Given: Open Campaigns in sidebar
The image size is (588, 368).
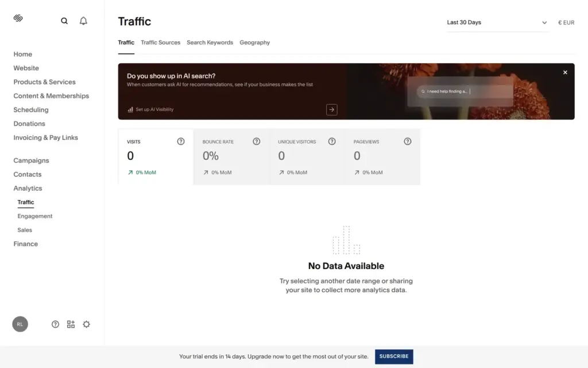Looking at the screenshot, I should pos(31,160).
